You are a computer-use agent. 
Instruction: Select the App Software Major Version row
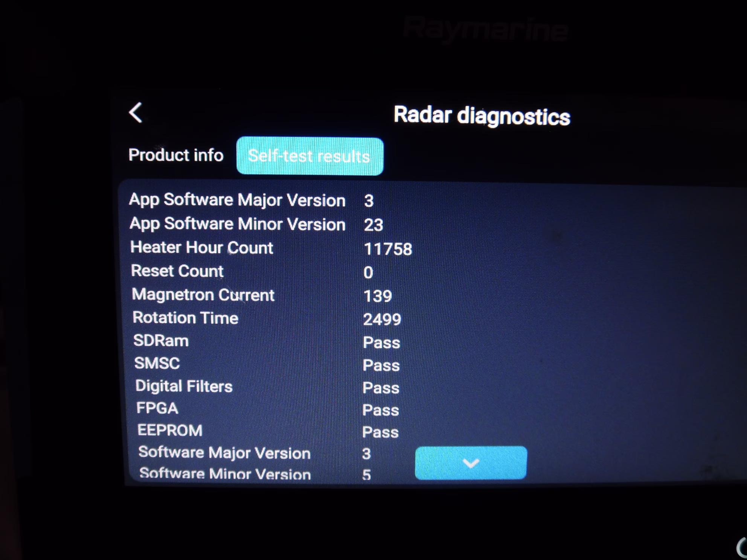point(237,200)
